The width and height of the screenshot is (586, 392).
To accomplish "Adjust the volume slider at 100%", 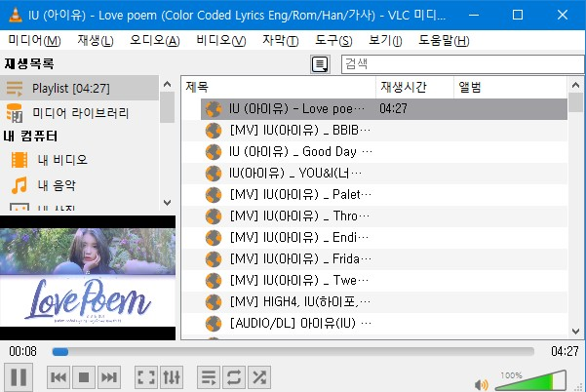I will pyautogui.click(x=531, y=381).
